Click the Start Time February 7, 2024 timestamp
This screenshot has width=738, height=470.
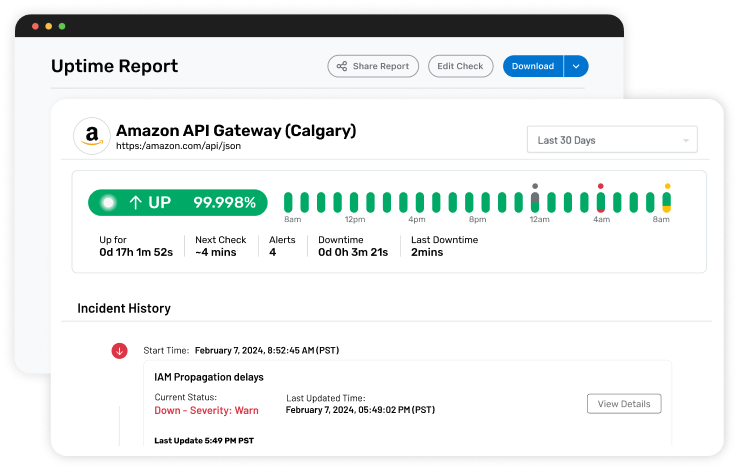[267, 351]
